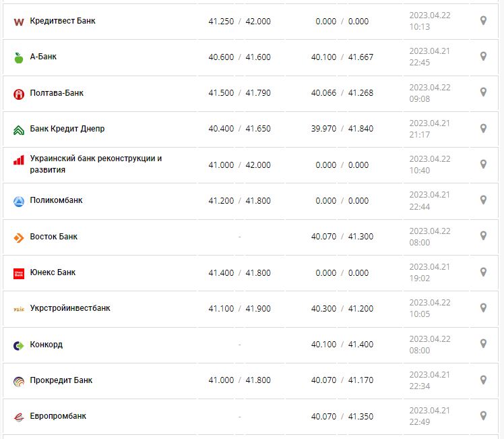The width and height of the screenshot is (504, 439).
Task: Click Восток Банк card rate 40.070 / 41.300
Action: (342, 237)
